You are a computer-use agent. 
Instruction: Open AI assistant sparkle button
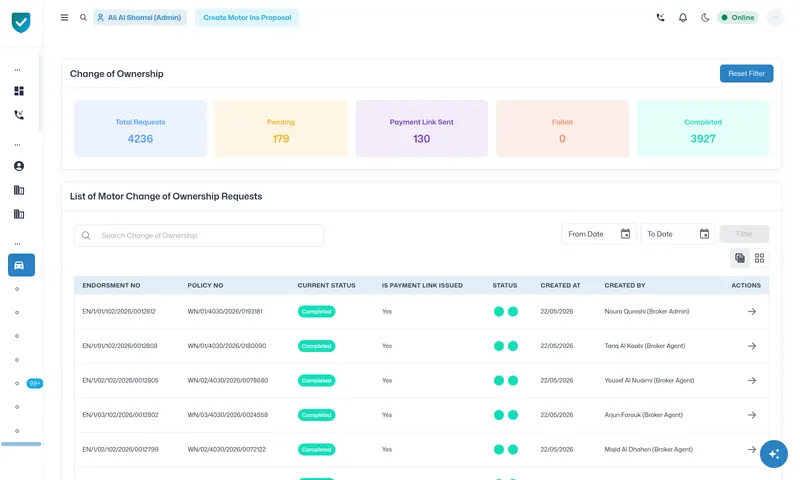[773, 453]
